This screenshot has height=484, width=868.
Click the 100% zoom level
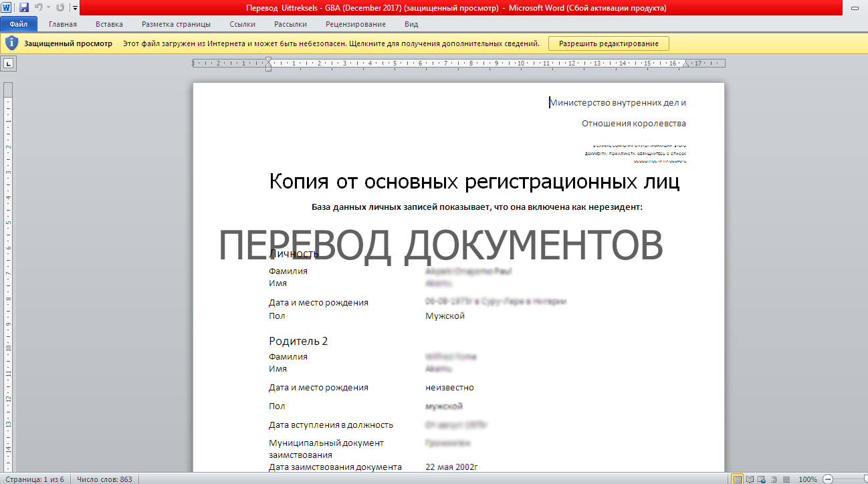(808, 479)
